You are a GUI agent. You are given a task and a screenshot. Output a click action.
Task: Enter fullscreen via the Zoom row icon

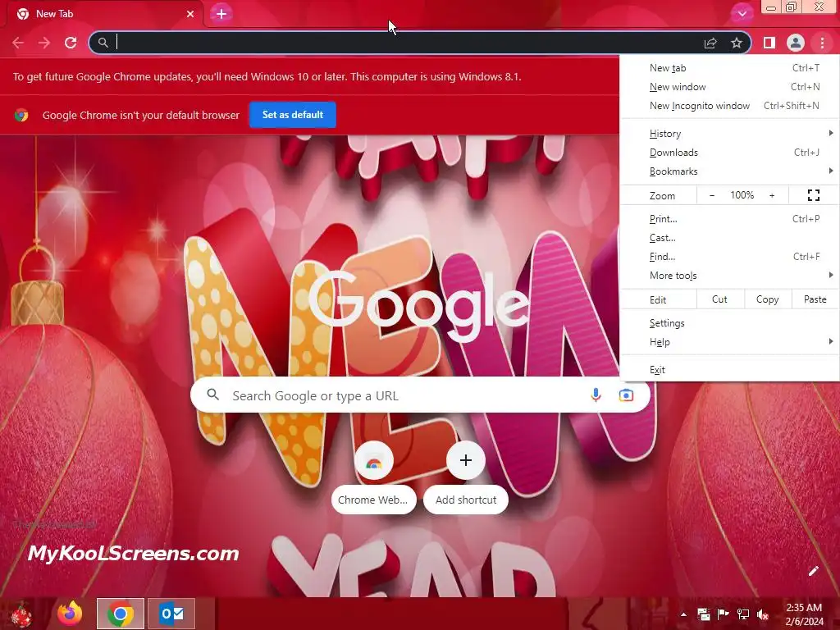pos(814,195)
